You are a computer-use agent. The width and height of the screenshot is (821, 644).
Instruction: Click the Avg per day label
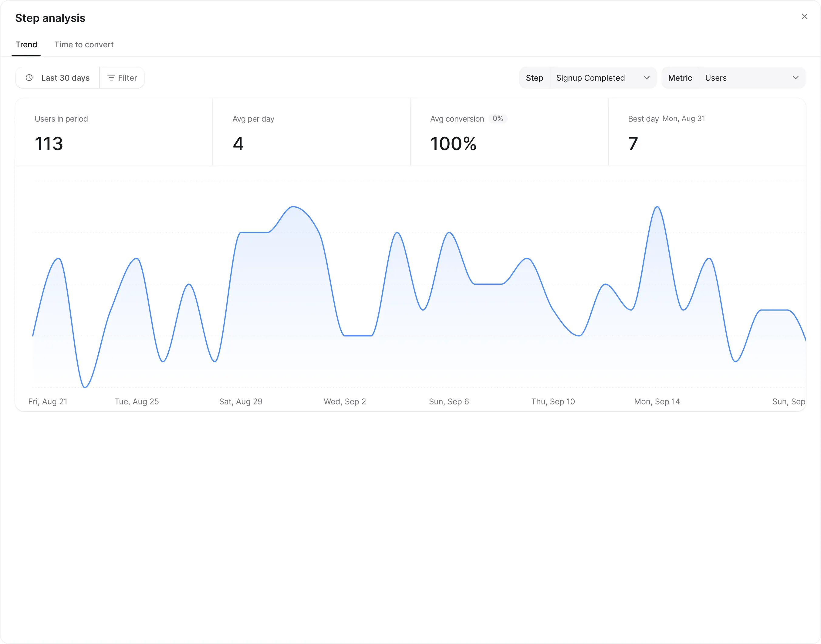click(253, 119)
